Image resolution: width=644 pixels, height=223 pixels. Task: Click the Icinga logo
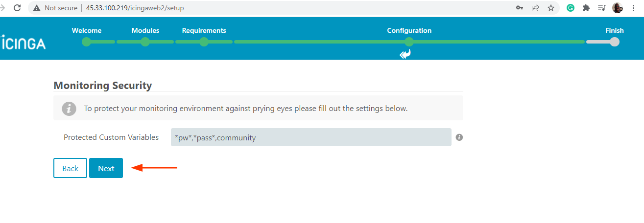(x=24, y=43)
